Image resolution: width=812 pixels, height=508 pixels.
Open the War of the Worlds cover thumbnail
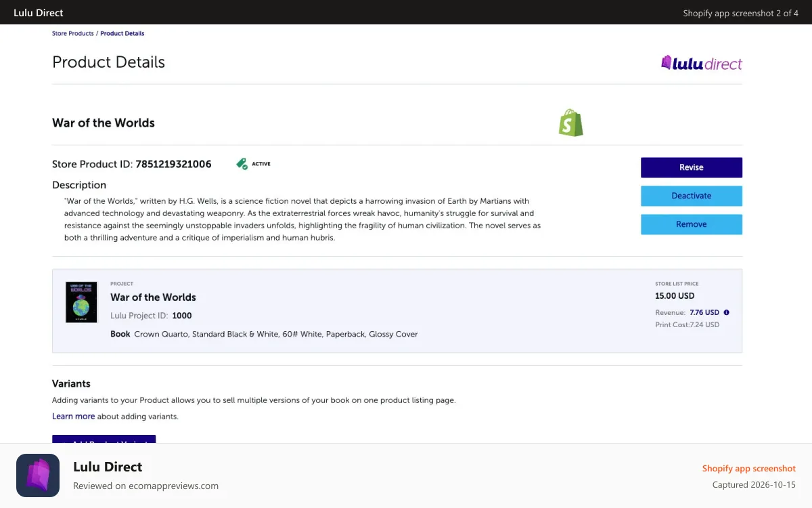pos(81,302)
